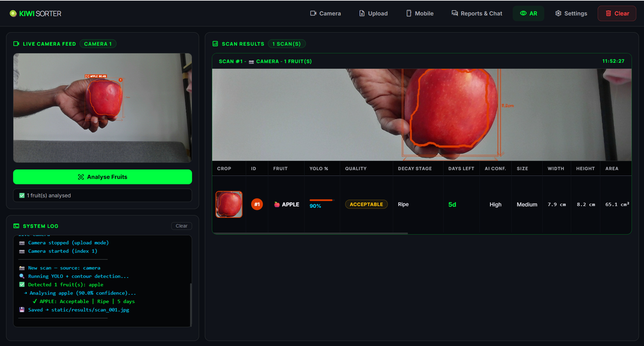Viewport: 644px width, 346px height.
Task: Click the Scan #1 camera header
Action: [x=265, y=61]
